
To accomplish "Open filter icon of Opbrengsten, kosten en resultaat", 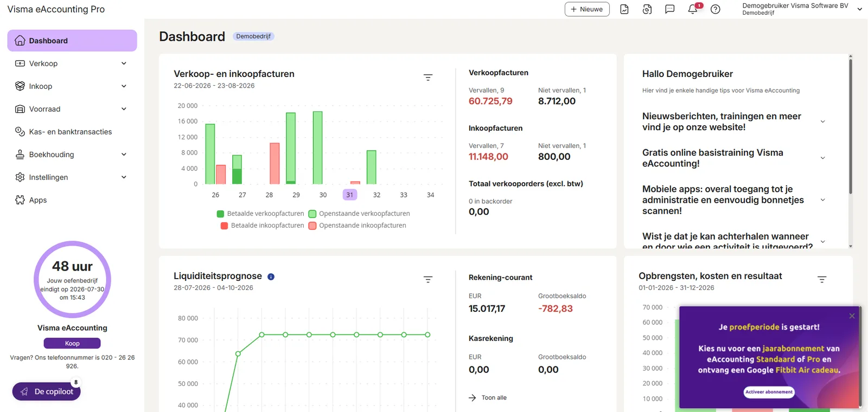I will (x=822, y=279).
